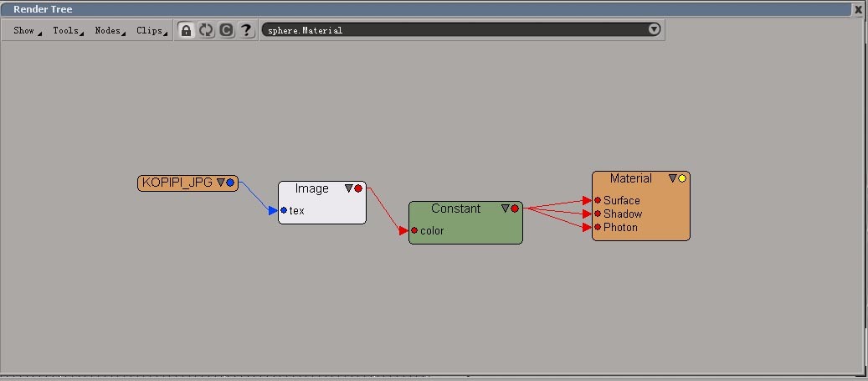
Task: Close the Render Tree window
Action: 859,9
